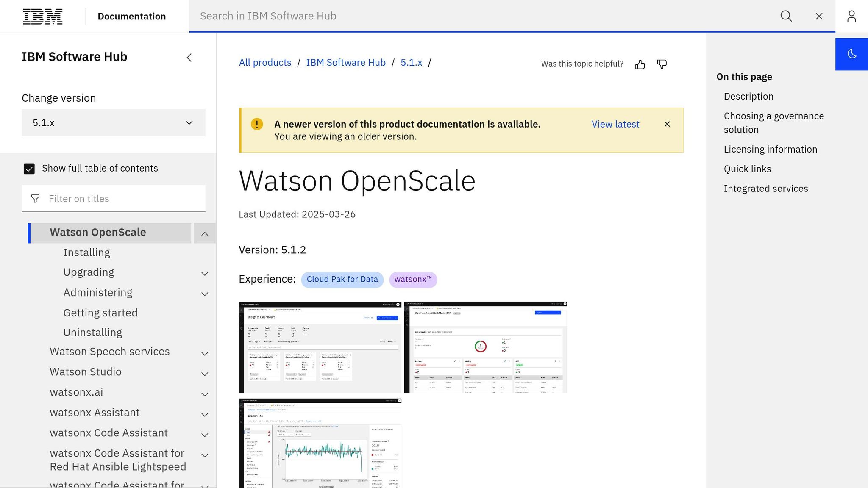Click the search magnifier icon
Image resolution: width=868 pixels, height=488 pixels.
click(x=786, y=16)
